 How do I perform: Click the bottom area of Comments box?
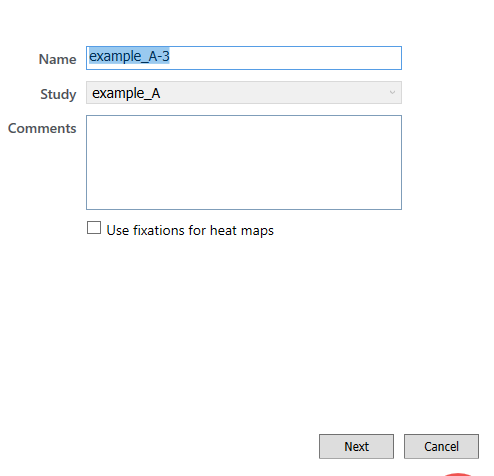tap(244, 198)
